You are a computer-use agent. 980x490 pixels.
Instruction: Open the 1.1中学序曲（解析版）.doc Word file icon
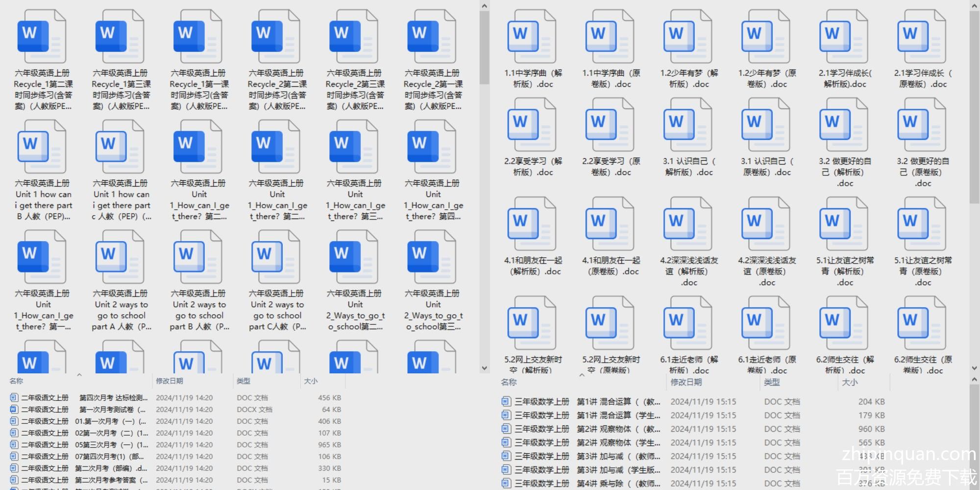coord(532,37)
